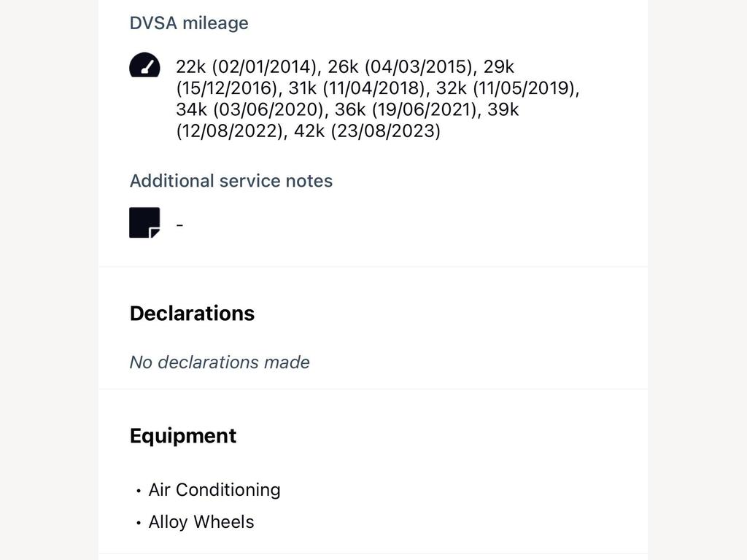The image size is (747, 560).
Task: Select the Air Conditioning equipment item
Action: coord(214,490)
